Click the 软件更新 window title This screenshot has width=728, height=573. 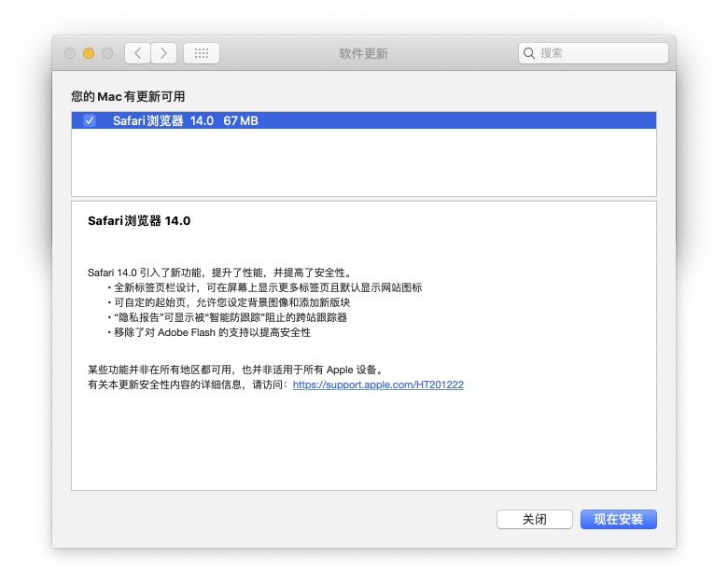click(364, 53)
